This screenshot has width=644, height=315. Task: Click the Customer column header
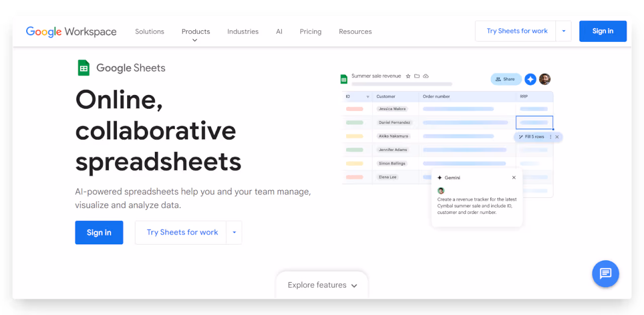386,97
